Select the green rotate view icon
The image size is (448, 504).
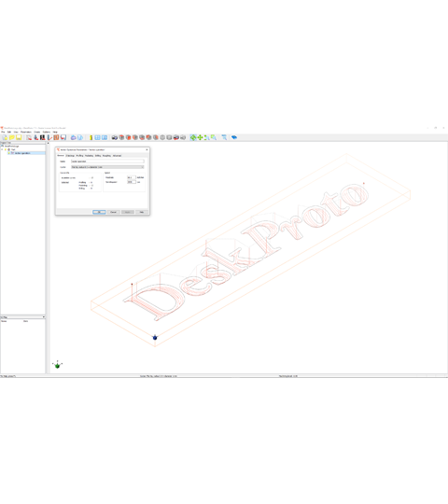pos(193,137)
